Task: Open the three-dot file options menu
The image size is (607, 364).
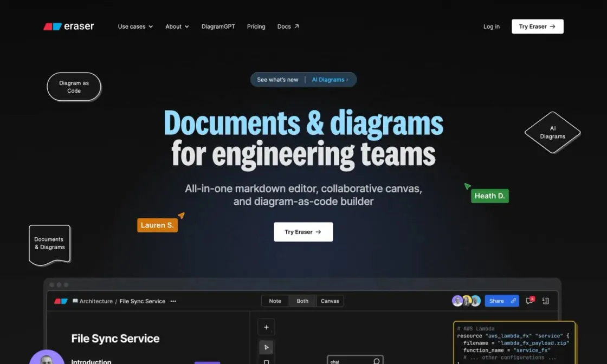Action: pyautogui.click(x=173, y=301)
